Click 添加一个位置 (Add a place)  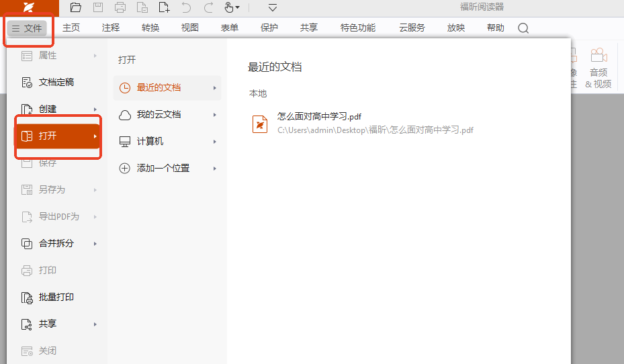(x=163, y=168)
